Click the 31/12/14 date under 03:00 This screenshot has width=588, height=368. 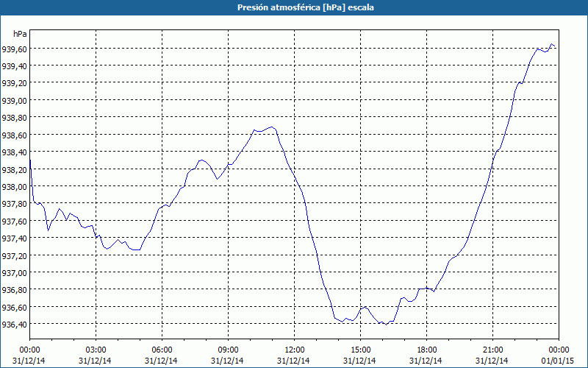coord(95,361)
